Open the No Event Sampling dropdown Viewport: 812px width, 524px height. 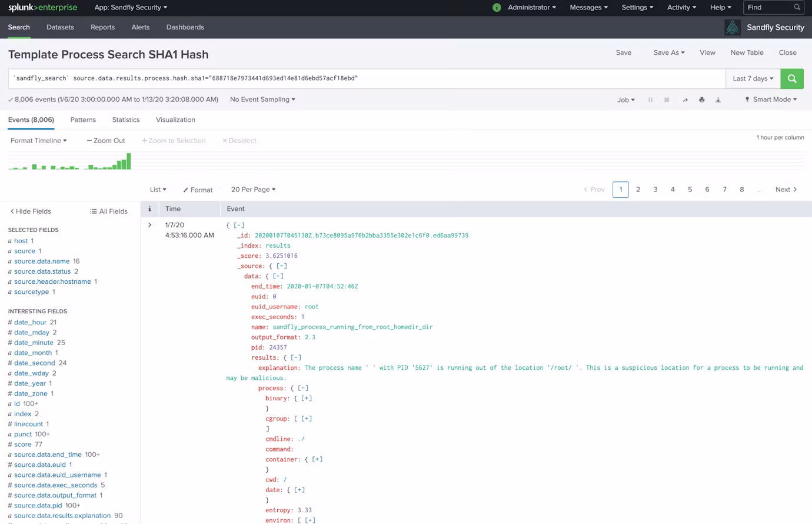(x=262, y=100)
